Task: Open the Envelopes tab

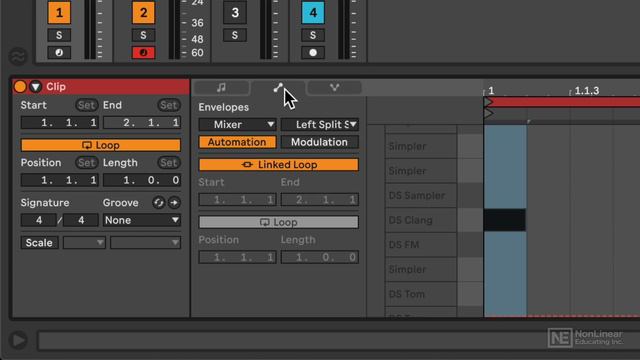Action: 278,87
